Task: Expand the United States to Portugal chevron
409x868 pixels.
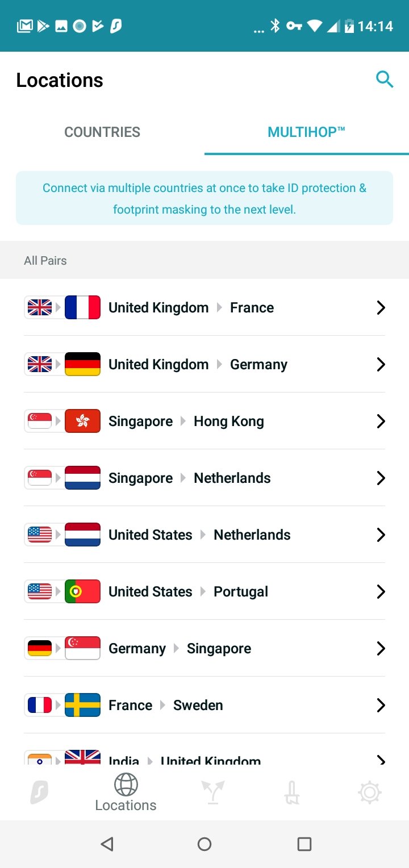Action: tap(381, 591)
